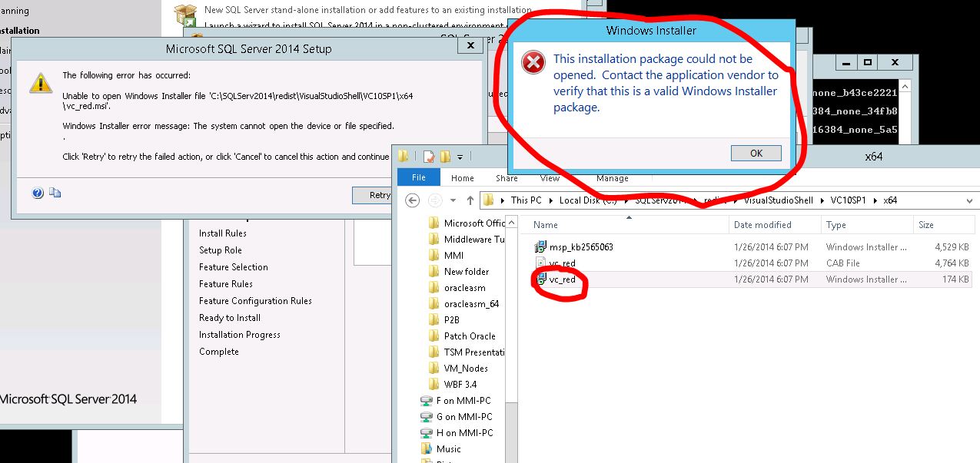Click the red error icon in Windows Installer
The width and height of the screenshot is (980, 463).
click(533, 63)
